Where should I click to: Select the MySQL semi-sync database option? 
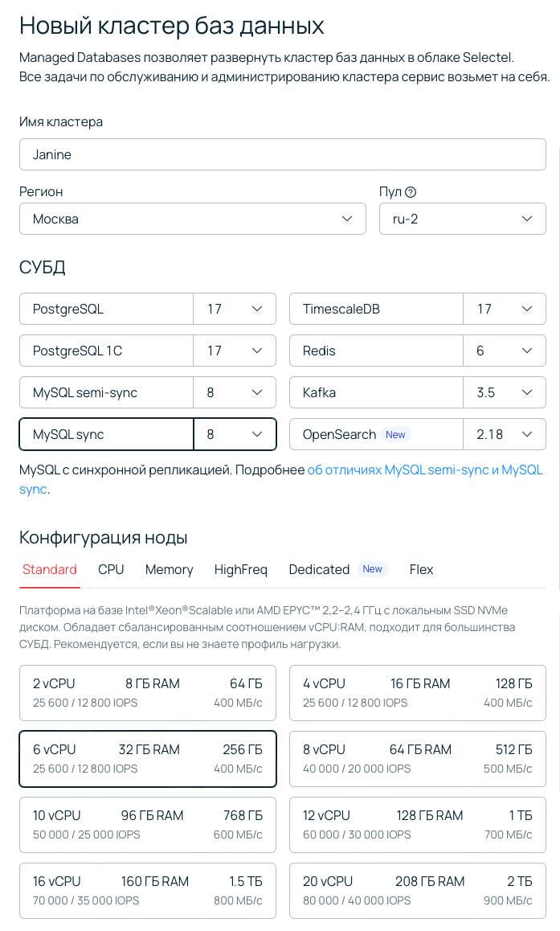coord(104,392)
